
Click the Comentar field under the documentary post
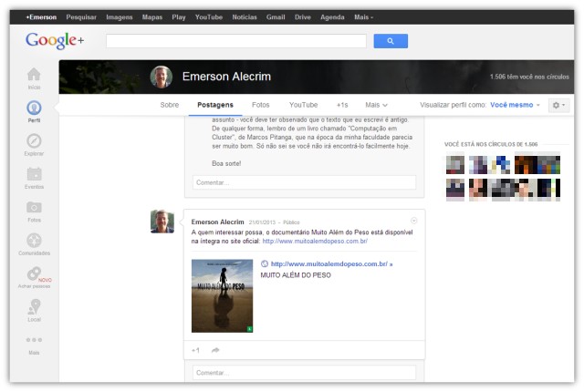coord(304,372)
